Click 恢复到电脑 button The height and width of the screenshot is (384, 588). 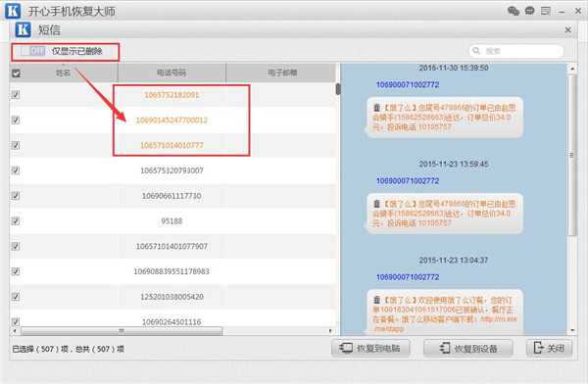pos(370,349)
